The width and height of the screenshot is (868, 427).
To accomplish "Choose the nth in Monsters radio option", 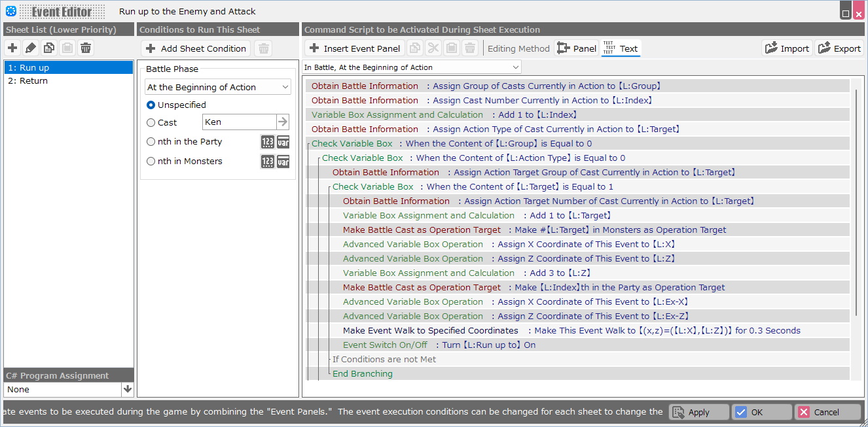I will pos(151,162).
